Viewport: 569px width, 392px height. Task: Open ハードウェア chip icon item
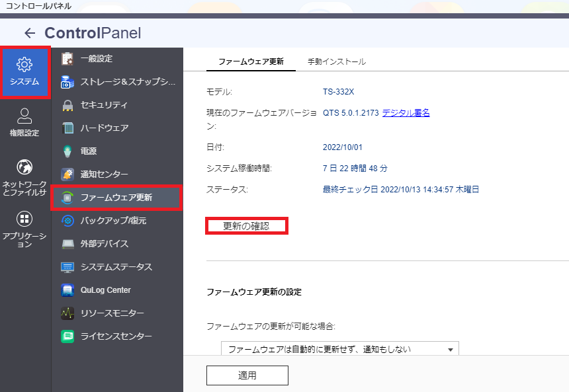pos(117,128)
